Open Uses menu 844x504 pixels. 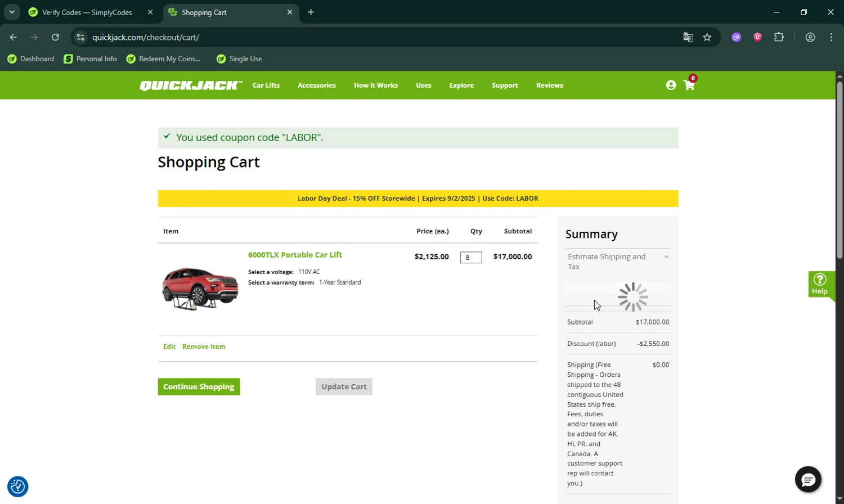point(424,85)
